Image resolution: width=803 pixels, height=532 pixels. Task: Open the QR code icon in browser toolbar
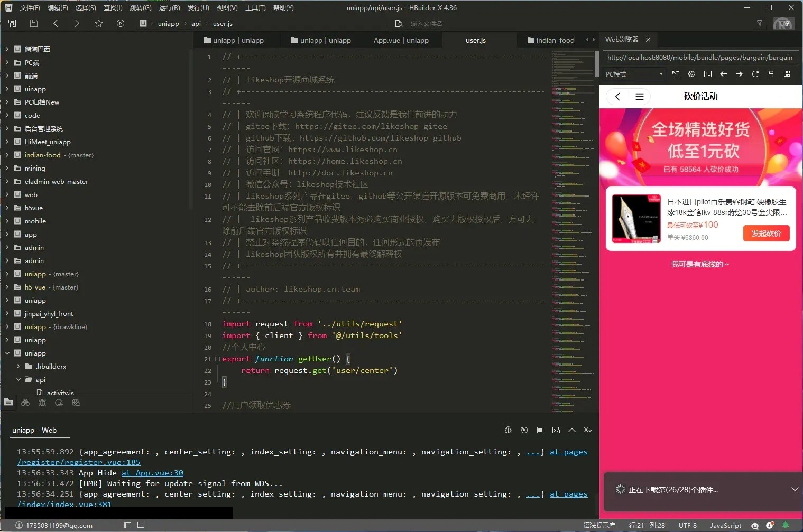point(787,74)
